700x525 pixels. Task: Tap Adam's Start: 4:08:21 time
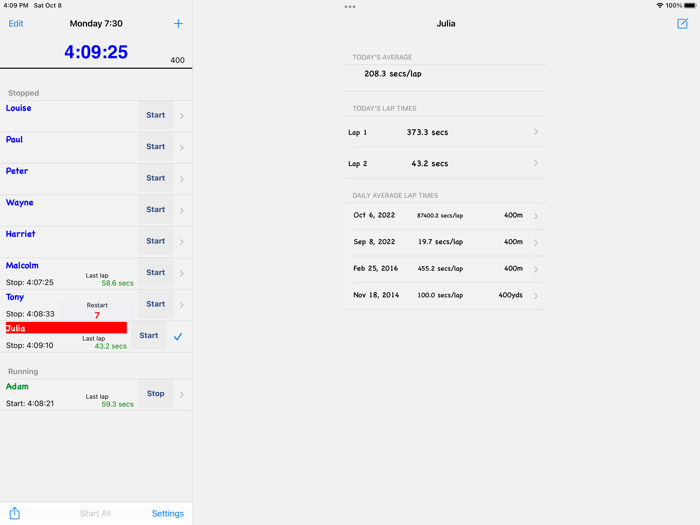30,404
